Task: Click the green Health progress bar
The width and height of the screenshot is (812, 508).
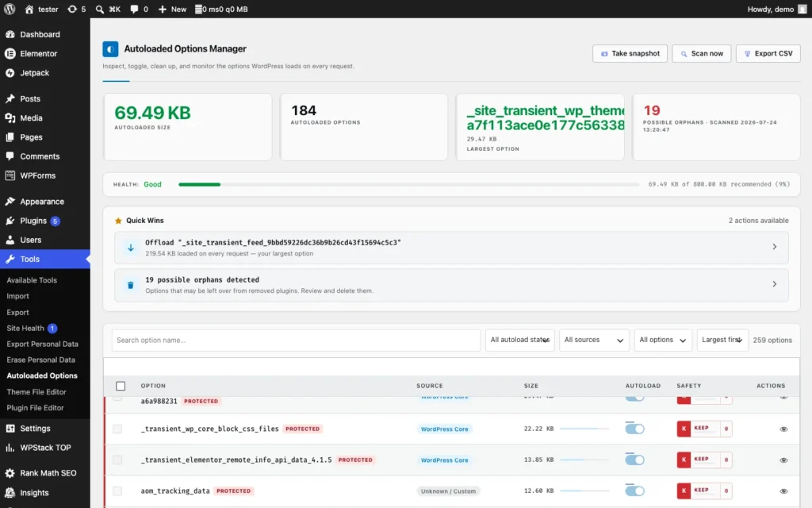Action: coord(199,184)
